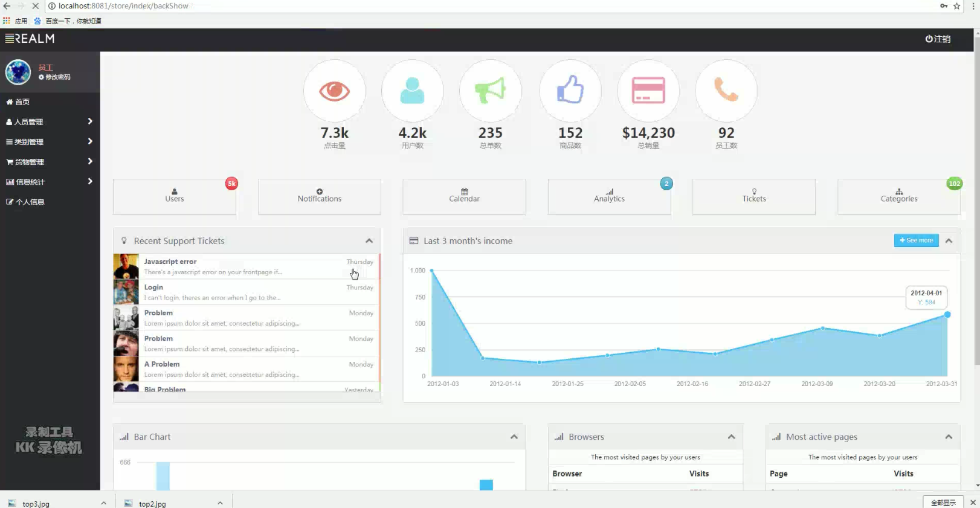Click the thumbs-up icon above 152
980x508 pixels.
570,90
